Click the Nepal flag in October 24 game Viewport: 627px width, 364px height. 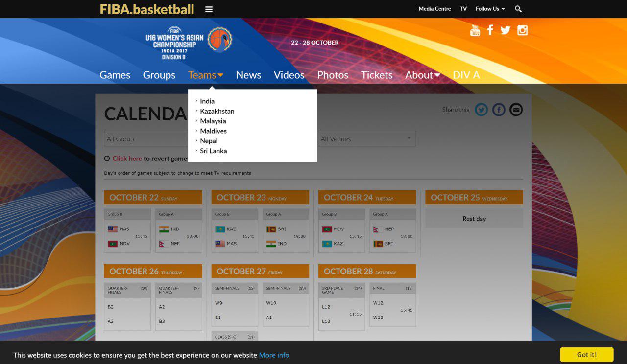click(x=378, y=229)
